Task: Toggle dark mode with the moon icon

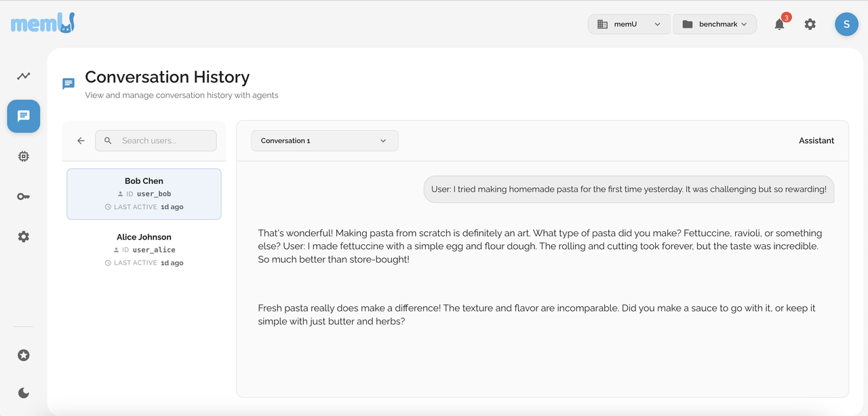Action: [x=24, y=393]
